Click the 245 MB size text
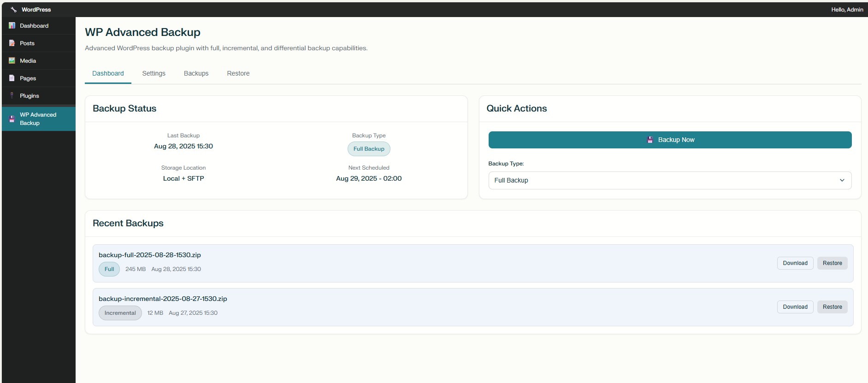868x383 pixels. coord(136,269)
